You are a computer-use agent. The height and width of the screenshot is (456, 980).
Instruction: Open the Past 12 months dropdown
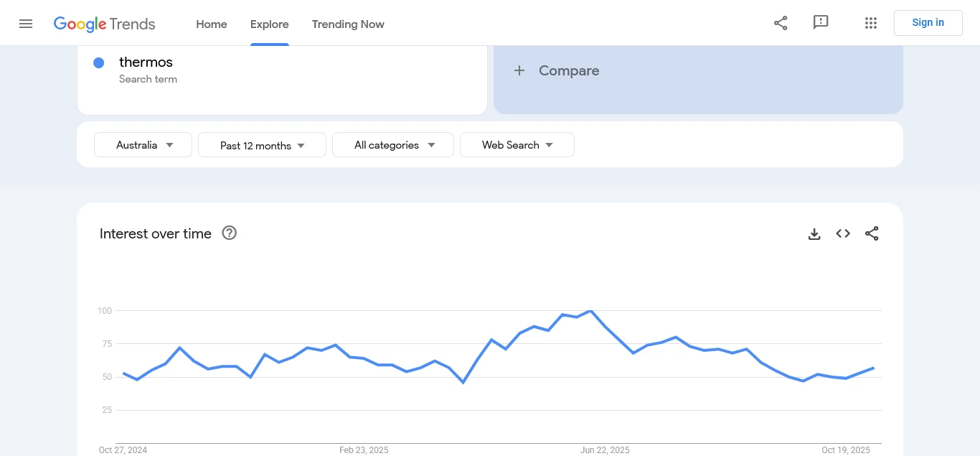[x=262, y=145]
